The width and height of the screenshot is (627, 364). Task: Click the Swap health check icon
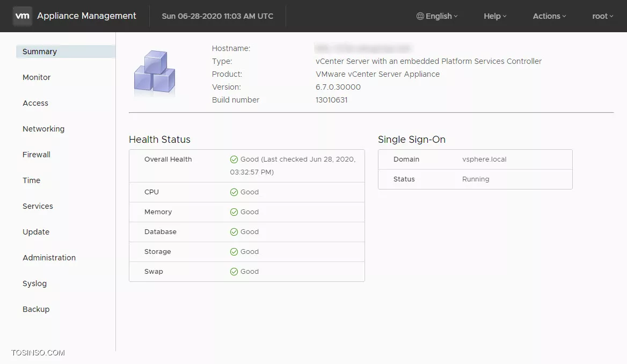coord(234,272)
